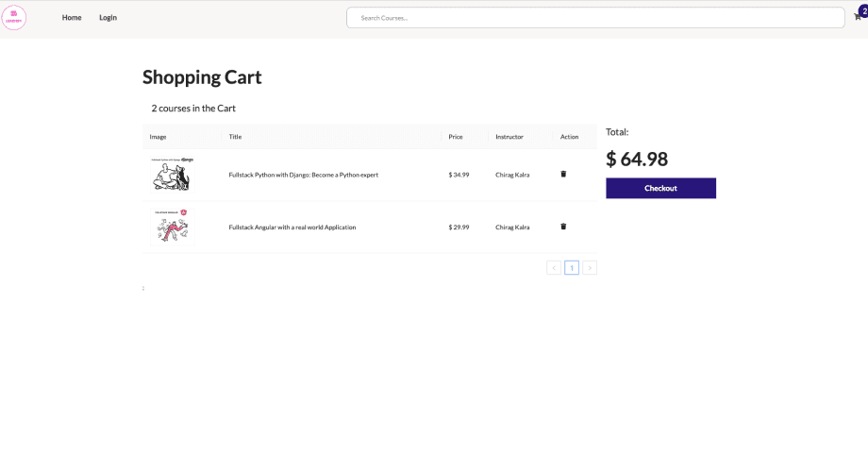Click the Fullstack Angular real world Application title
This screenshot has height=472, width=868.
292,228
